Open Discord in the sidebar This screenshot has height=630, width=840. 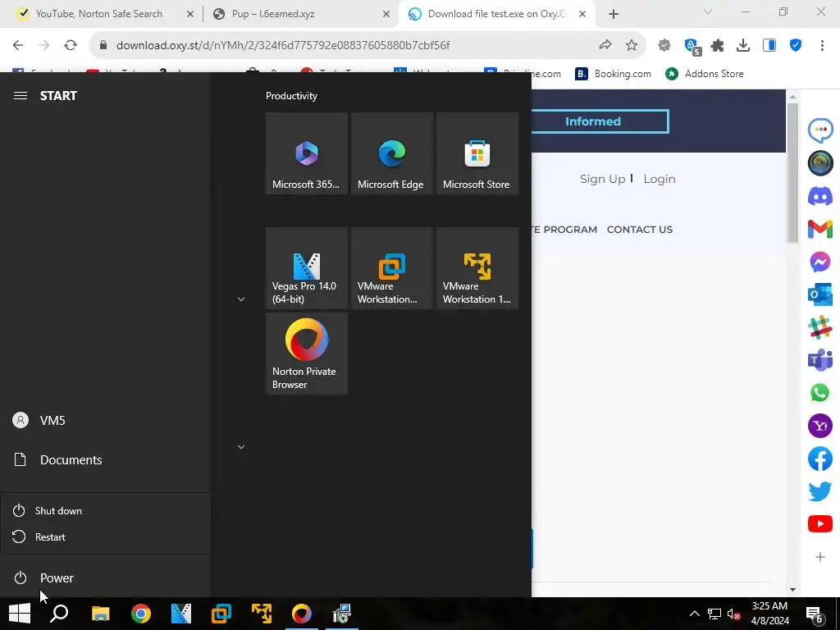pos(820,196)
